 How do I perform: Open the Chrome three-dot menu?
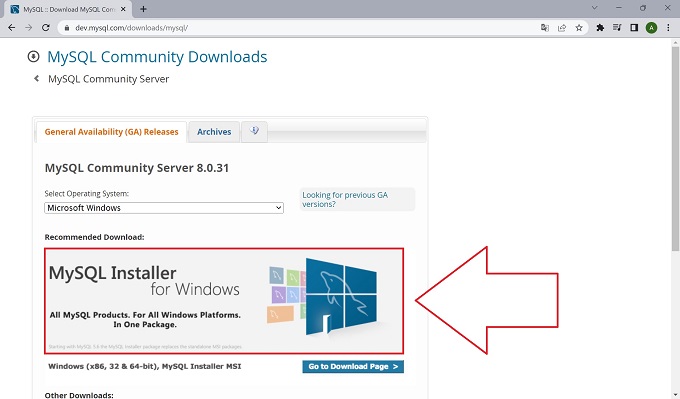pyautogui.click(x=668, y=28)
